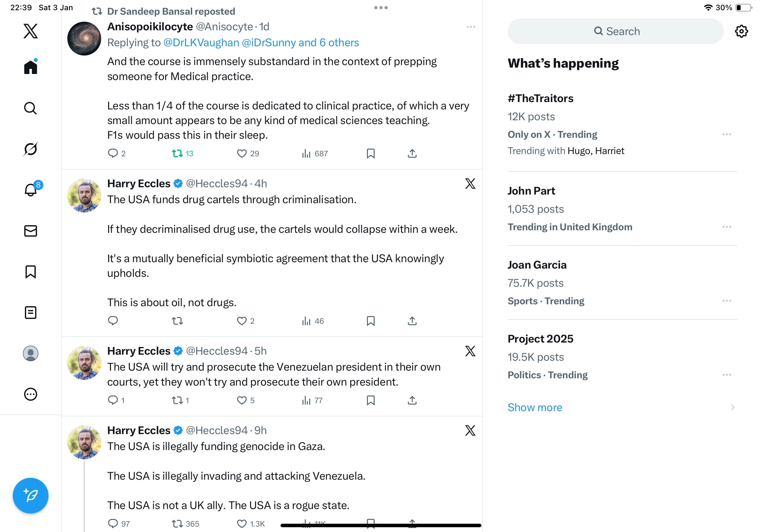Open the settings gear beside Search
The height and width of the screenshot is (532, 762).
(x=741, y=32)
